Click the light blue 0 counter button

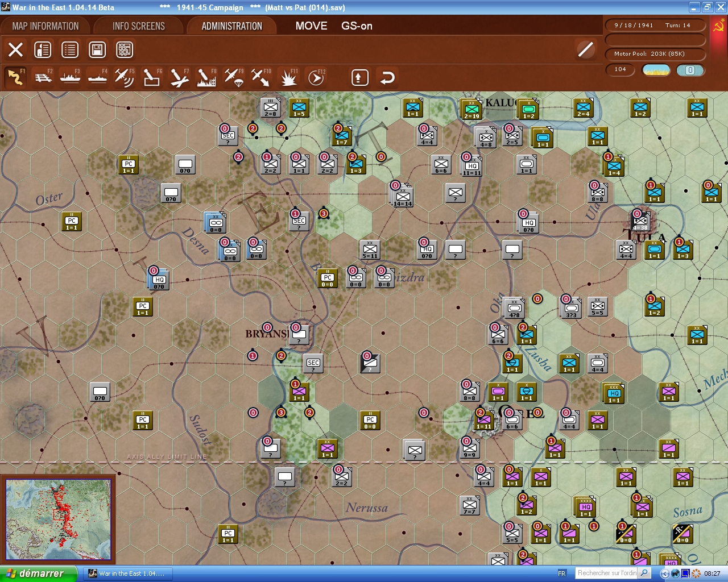(x=690, y=70)
